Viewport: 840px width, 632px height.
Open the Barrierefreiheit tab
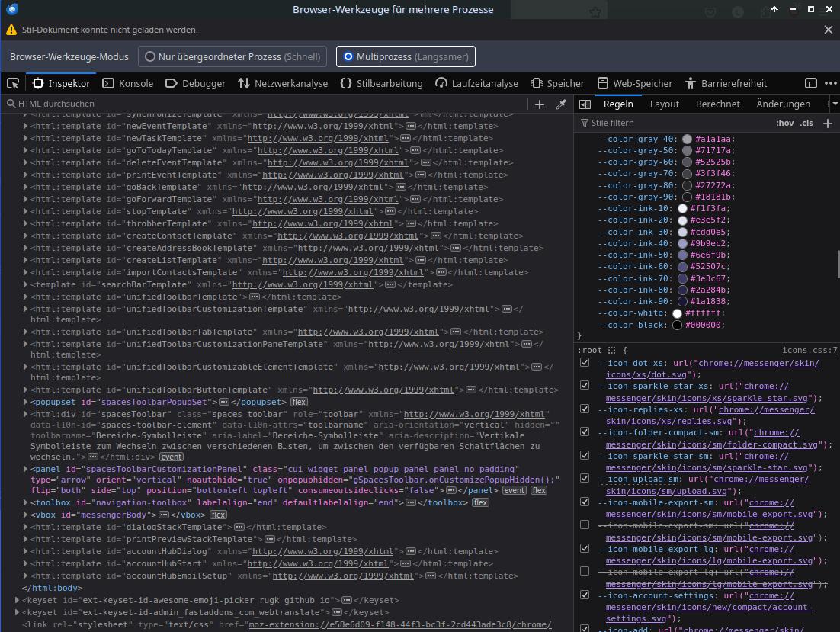pos(726,84)
